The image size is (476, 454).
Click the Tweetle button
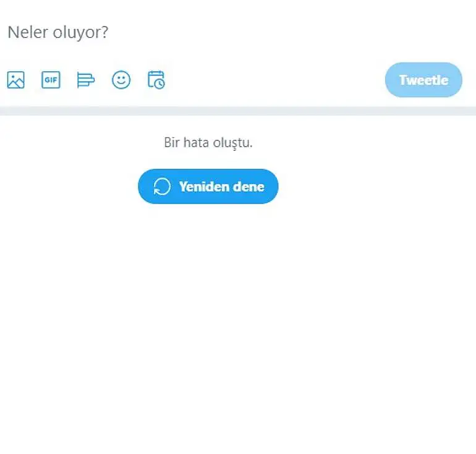pyautogui.click(x=423, y=80)
